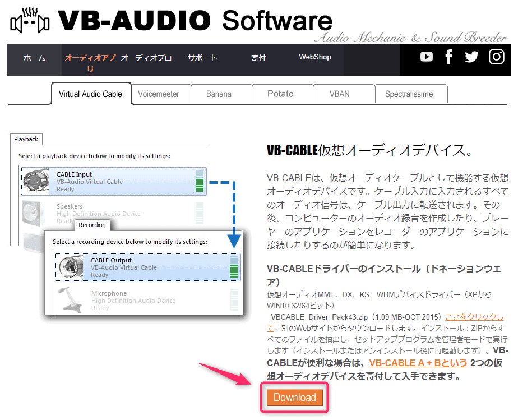Screen dimensions: 532x420
Task: Click the CABLE Output device icon
Action: pyautogui.click(x=71, y=267)
